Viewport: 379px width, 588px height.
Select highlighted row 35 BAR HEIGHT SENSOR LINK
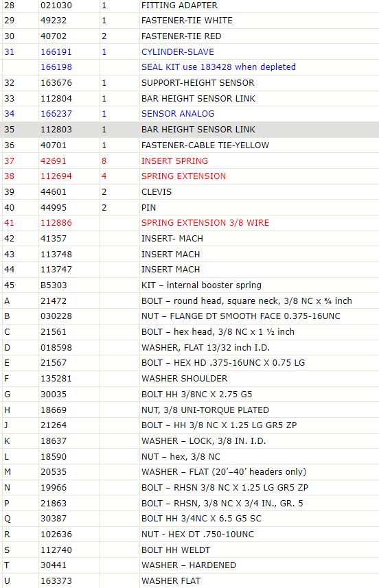pyautogui.click(x=189, y=130)
